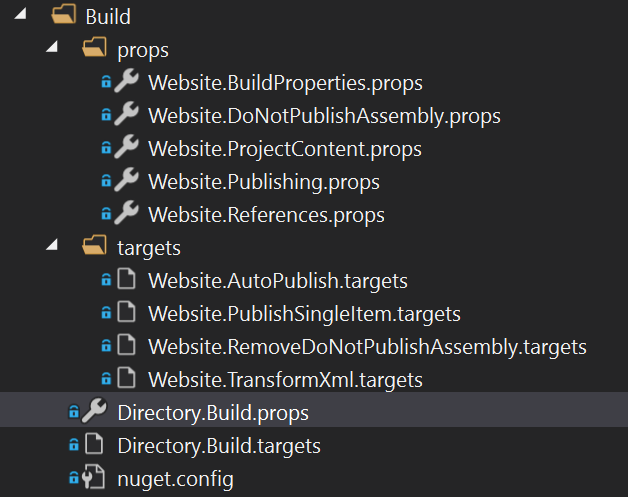Select Website.RemoveDoNotPublishAssembly.targets file
The height and width of the screenshot is (497, 628).
tap(367, 347)
